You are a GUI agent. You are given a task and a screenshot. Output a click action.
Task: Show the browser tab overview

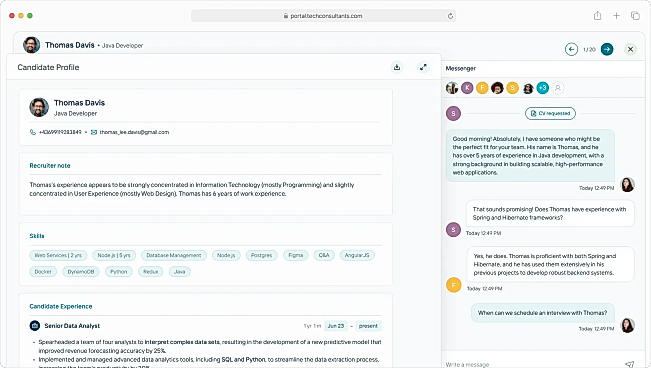[635, 16]
